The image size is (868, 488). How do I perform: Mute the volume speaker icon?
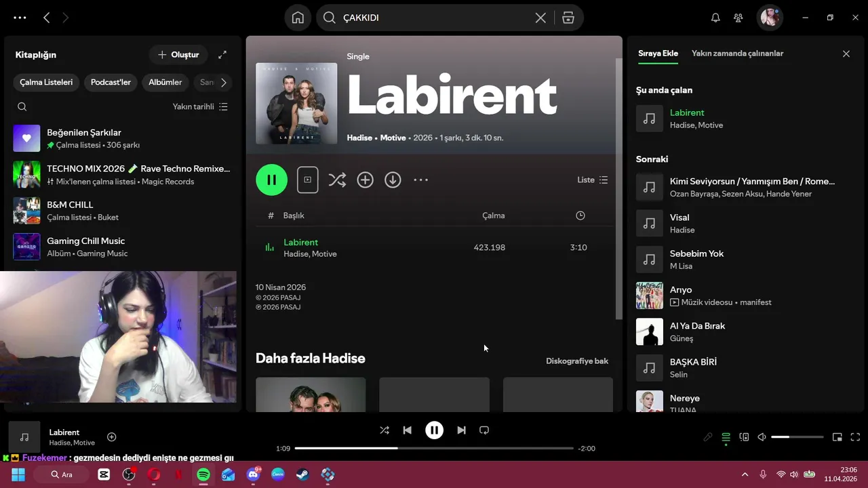click(762, 437)
